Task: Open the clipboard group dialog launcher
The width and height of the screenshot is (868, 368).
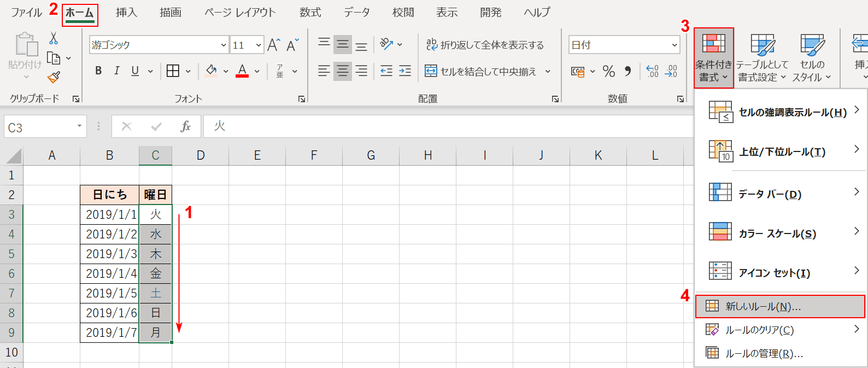Action: point(76,99)
